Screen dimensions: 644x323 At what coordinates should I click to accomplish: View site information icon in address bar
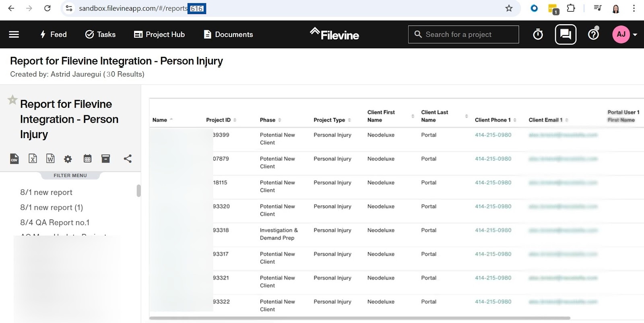[69, 8]
